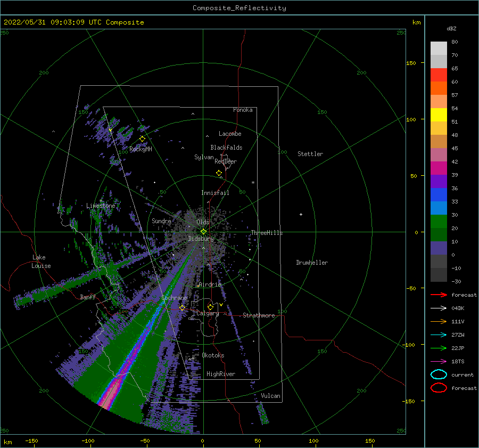479x448 pixels.
Task: Click the cyan 27ZW arrow icon
Action: pyautogui.click(x=439, y=335)
